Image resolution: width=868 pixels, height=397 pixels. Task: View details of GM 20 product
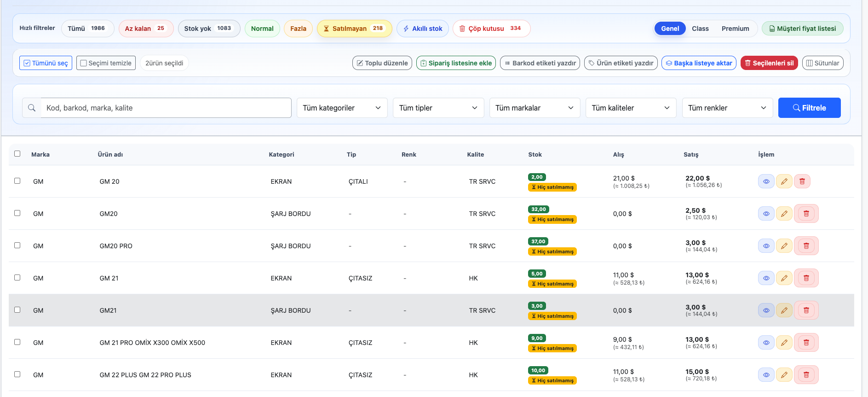tap(766, 181)
